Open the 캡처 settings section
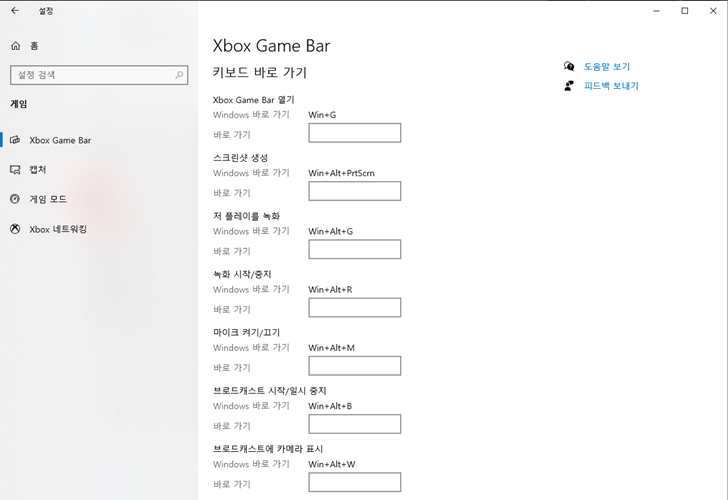Screen dimensions: 728x500 [x=38, y=169]
